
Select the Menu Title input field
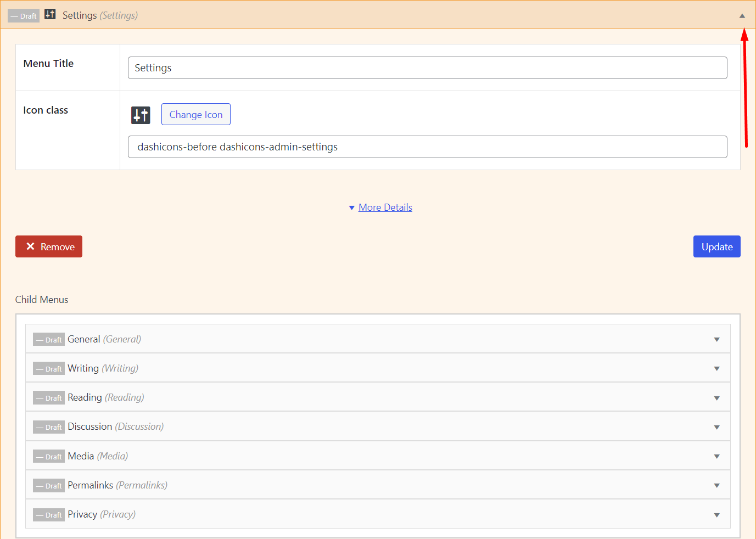pyautogui.click(x=427, y=68)
